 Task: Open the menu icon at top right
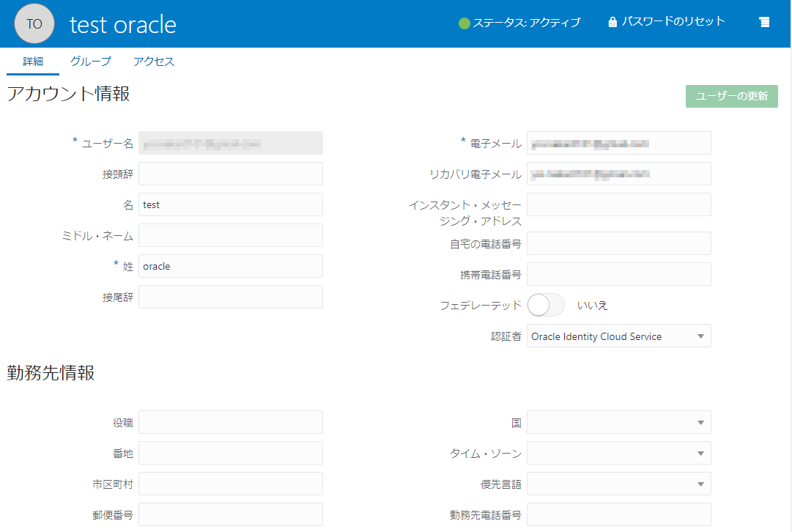pos(764,23)
